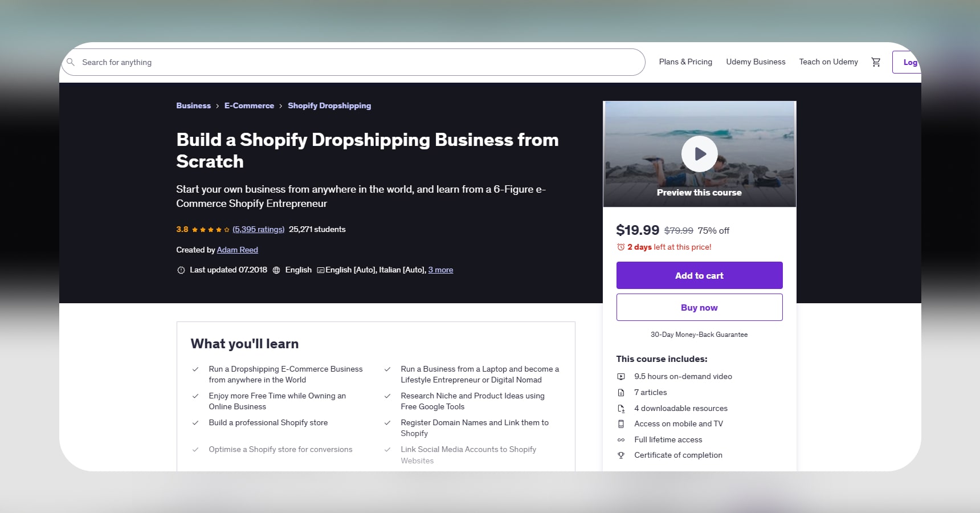Screen dimensions: 980x513
Task: Click the course title heading
Action: point(367,150)
